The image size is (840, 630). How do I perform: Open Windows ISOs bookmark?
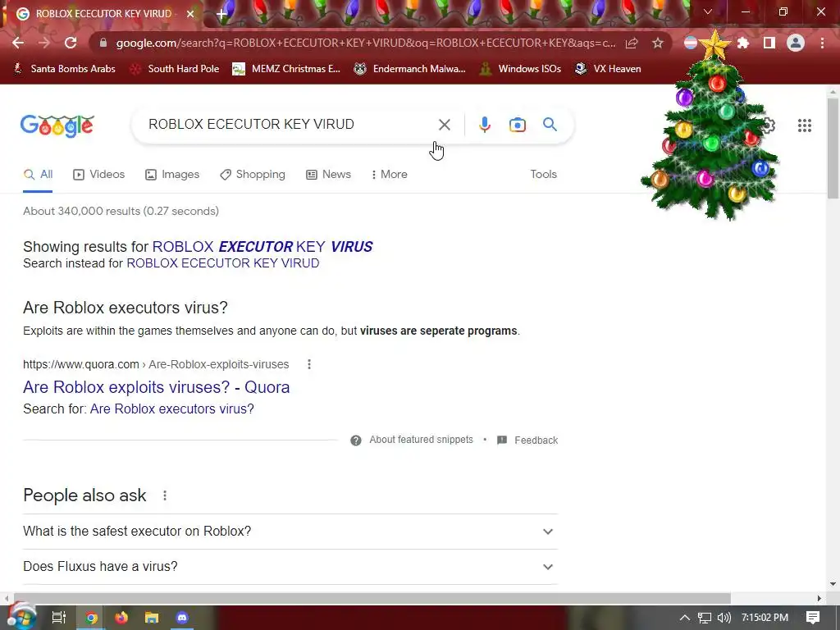click(520, 69)
